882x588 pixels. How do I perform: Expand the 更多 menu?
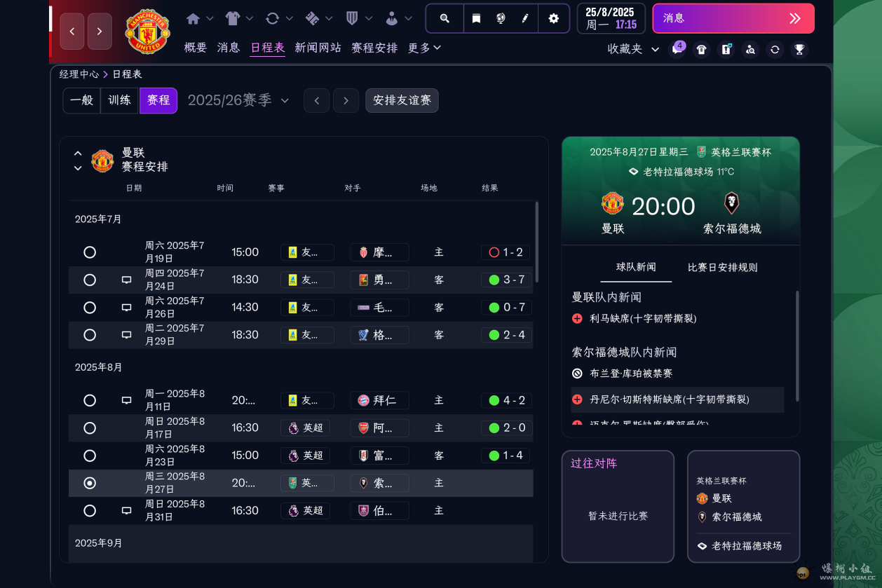[x=423, y=47]
